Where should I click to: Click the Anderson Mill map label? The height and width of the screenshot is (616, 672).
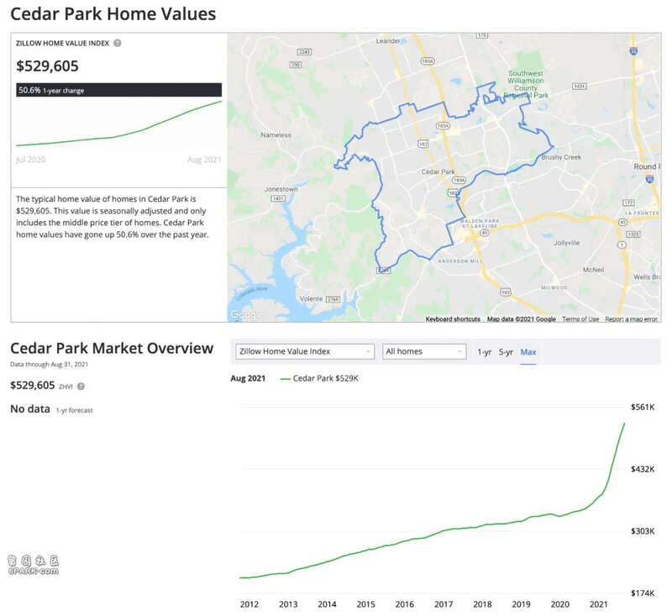point(460,261)
